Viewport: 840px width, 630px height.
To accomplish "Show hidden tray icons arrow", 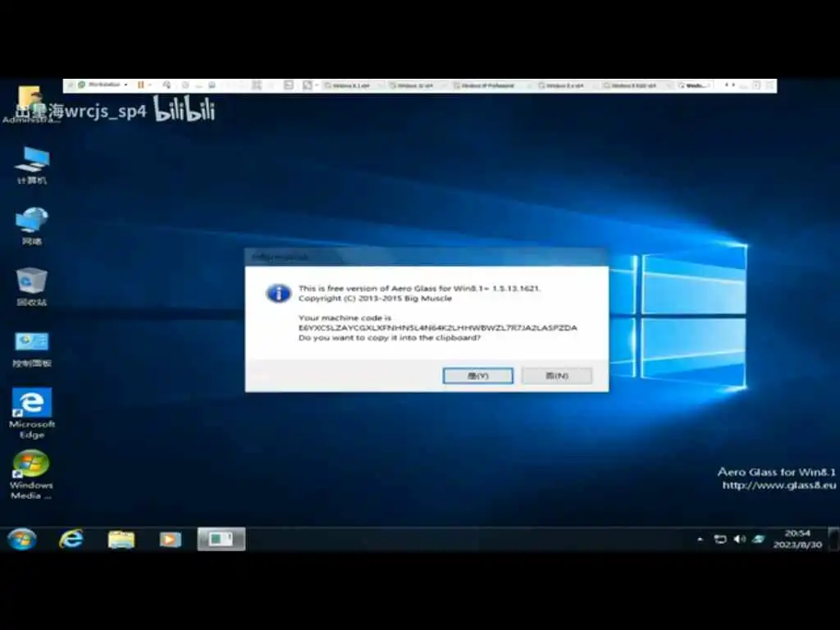I will tap(701, 539).
